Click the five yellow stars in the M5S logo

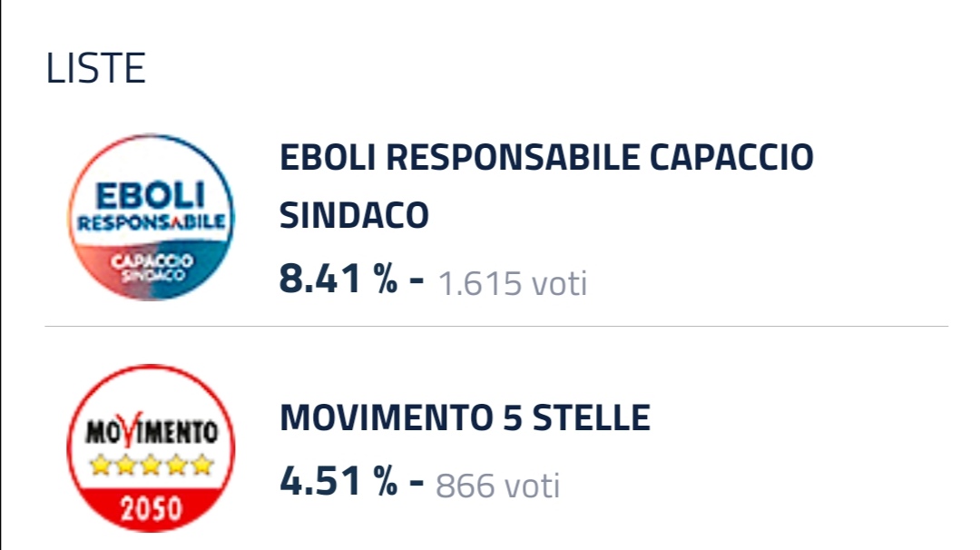tap(152, 465)
